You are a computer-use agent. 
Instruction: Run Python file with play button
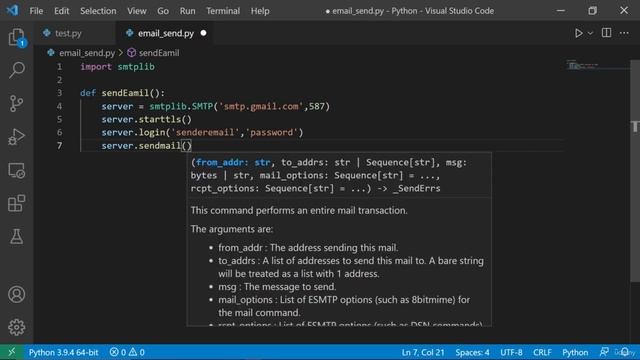point(578,33)
